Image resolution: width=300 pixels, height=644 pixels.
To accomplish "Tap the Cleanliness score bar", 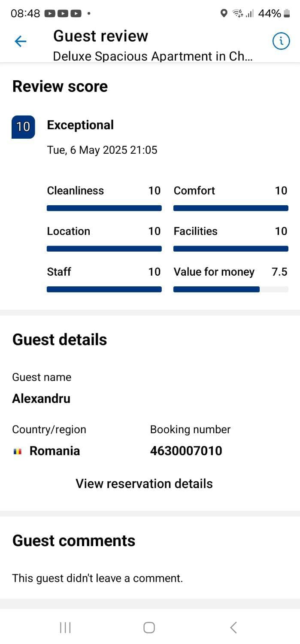I will tap(104, 208).
